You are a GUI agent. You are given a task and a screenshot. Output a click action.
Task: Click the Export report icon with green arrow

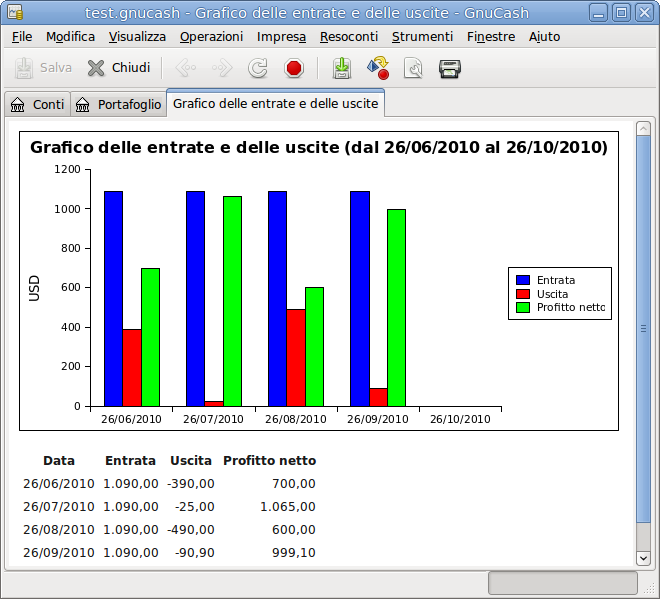342,68
